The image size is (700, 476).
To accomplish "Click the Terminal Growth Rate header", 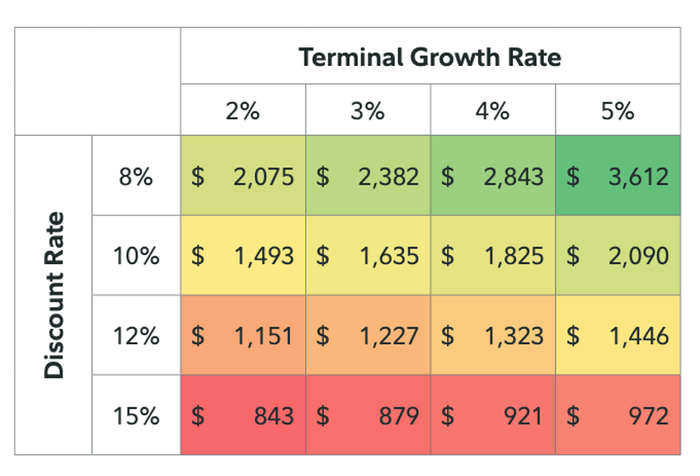I will click(x=429, y=57).
